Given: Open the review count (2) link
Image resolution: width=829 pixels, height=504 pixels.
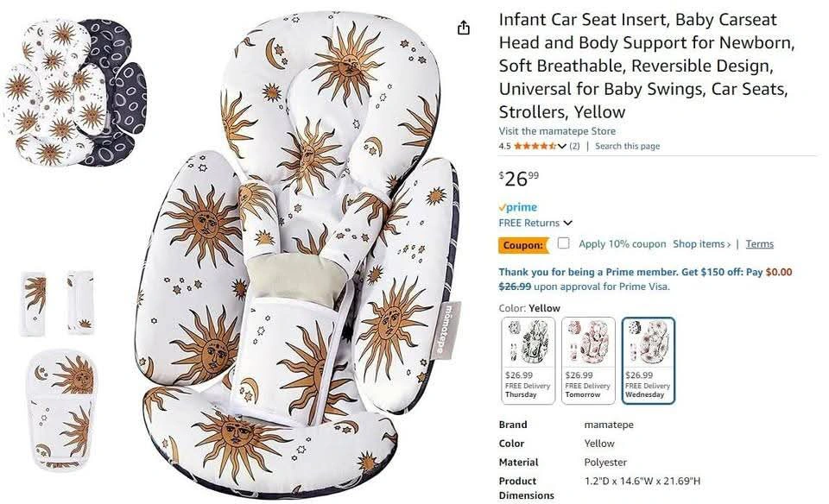Looking at the screenshot, I should point(574,147).
